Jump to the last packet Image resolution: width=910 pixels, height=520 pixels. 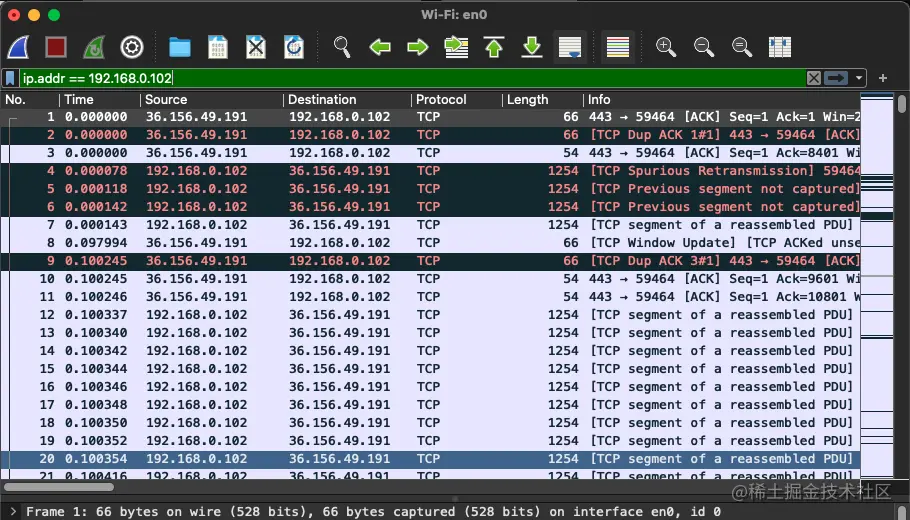tap(532, 47)
